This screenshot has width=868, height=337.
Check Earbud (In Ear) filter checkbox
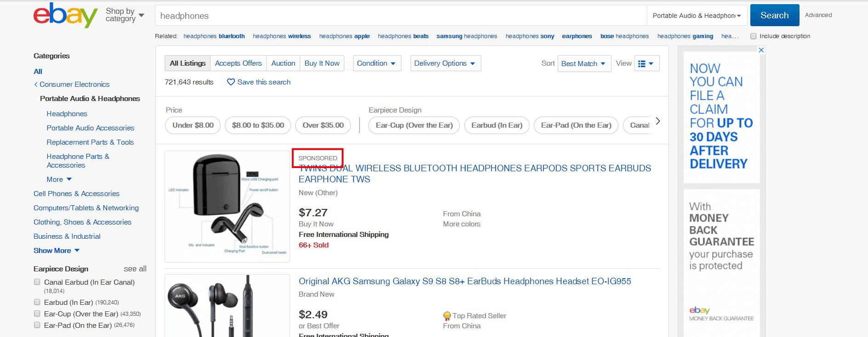coord(37,302)
